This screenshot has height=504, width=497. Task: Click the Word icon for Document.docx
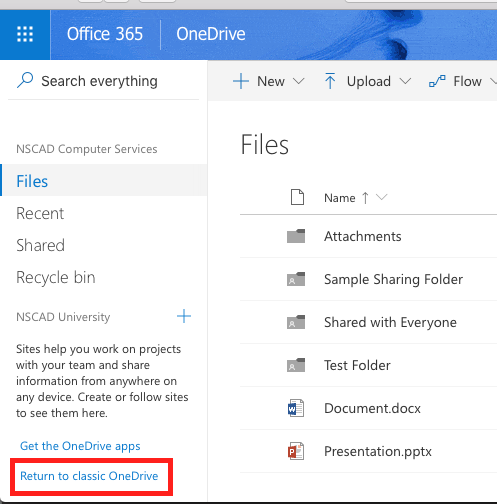[296, 408]
